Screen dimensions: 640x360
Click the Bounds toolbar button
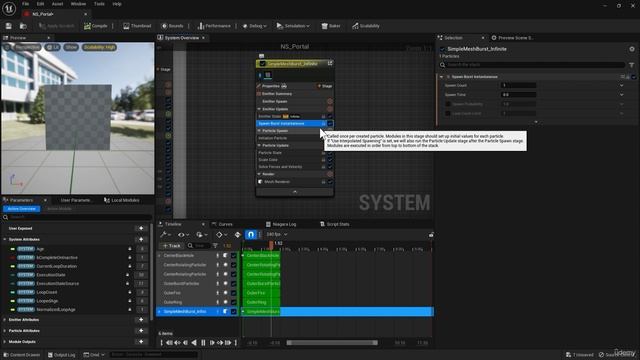172,26
